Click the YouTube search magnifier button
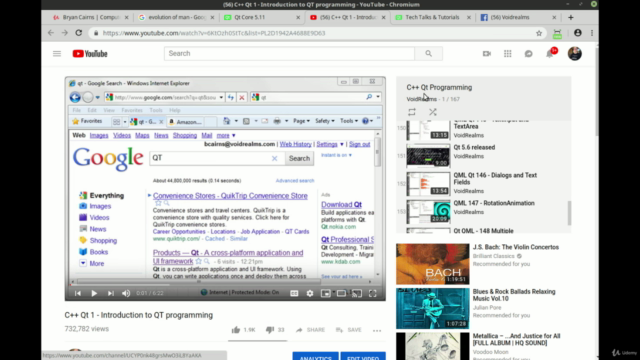 pos(428,53)
